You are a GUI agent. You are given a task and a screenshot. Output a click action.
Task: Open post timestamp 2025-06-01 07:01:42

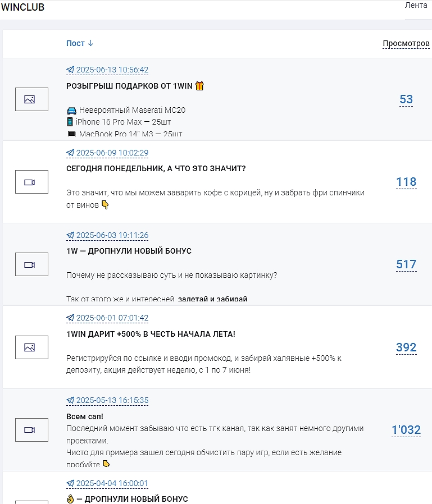point(112,318)
